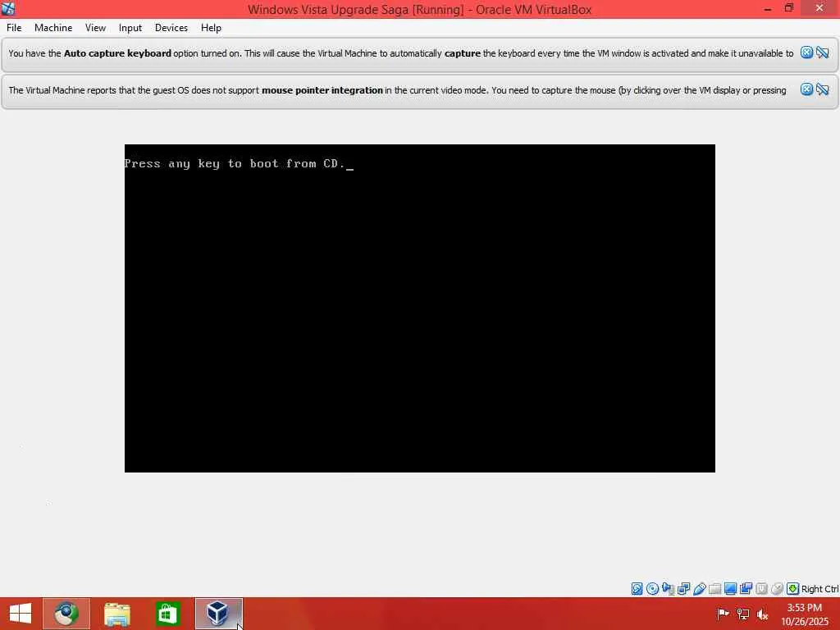Screen dimensions: 840x630
Task: Click the mouse integration status icon
Action: tap(777, 589)
